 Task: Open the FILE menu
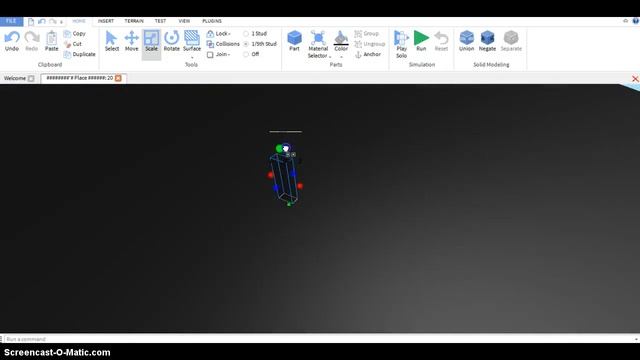pyautogui.click(x=11, y=21)
